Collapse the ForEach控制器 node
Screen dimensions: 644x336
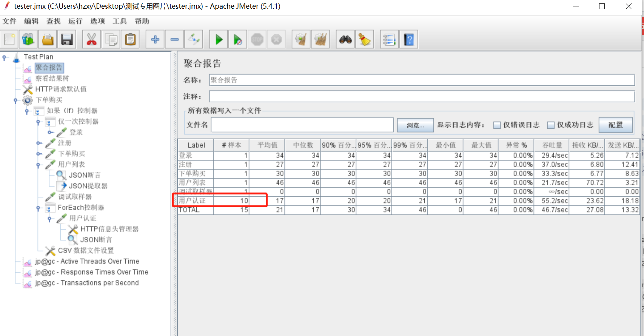(x=38, y=208)
